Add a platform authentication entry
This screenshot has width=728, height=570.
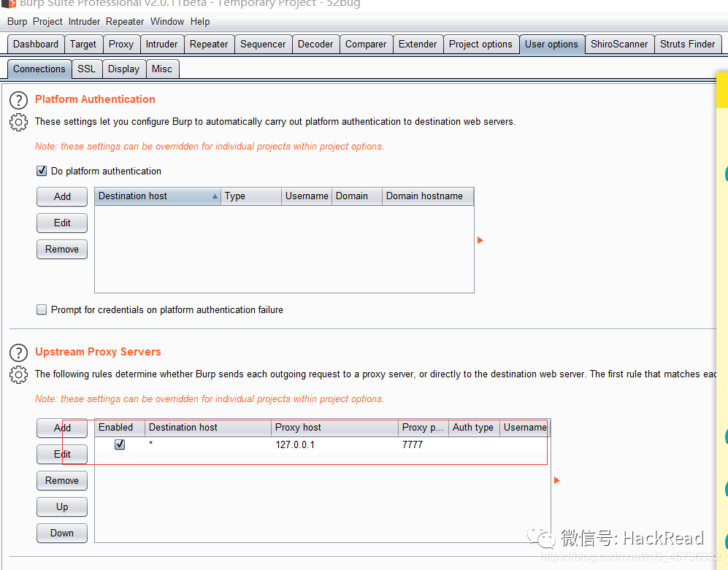tap(62, 196)
